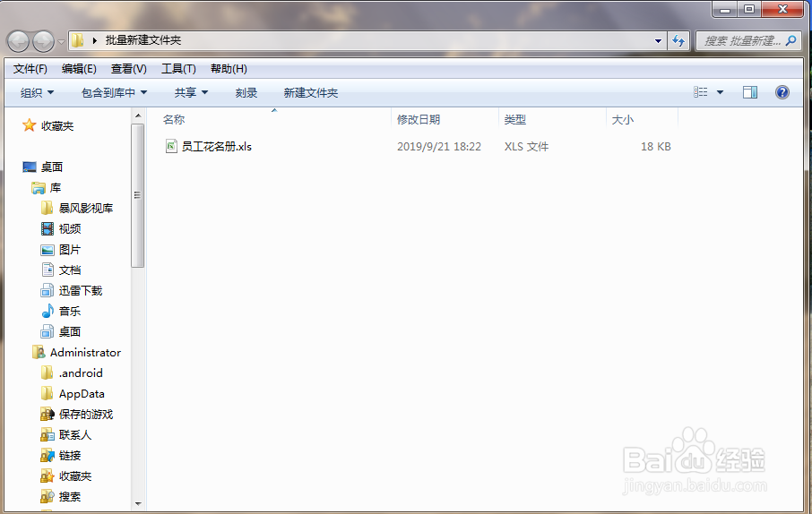Image resolution: width=812 pixels, height=514 pixels.
Task: Open the recent pages dropdown arrow
Action: 61,41
